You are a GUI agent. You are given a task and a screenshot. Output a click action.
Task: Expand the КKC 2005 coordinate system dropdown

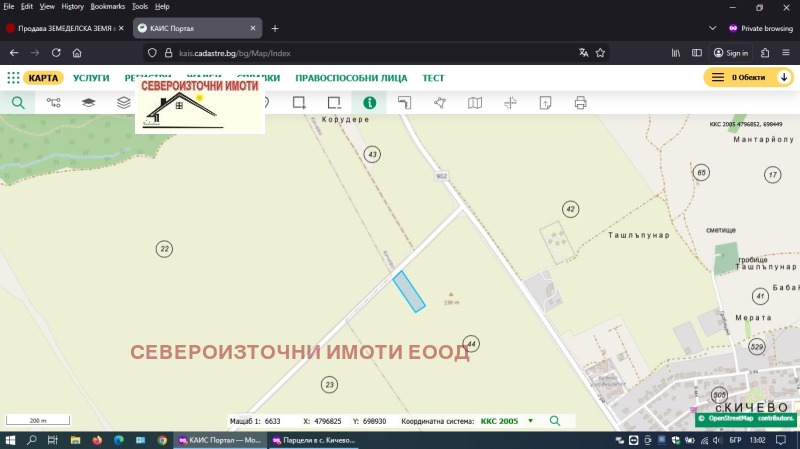pos(530,421)
